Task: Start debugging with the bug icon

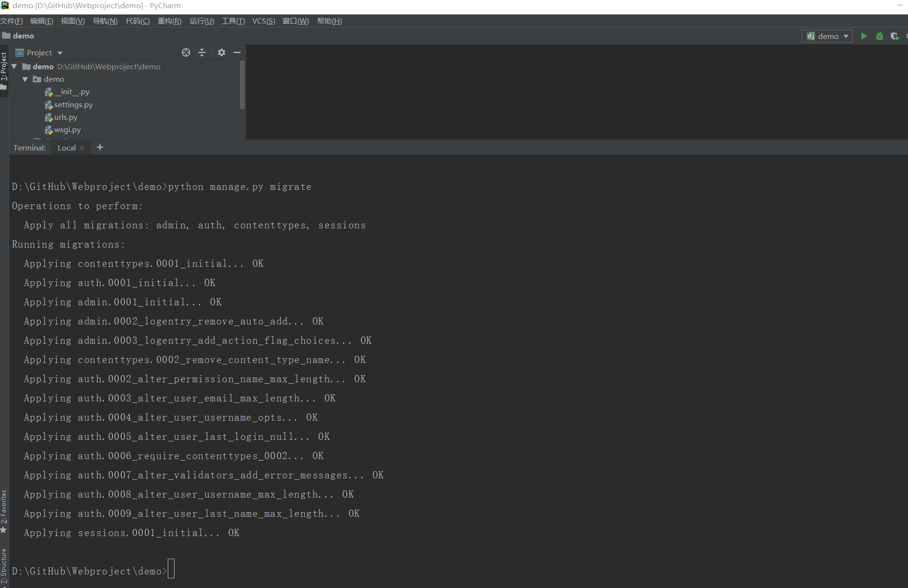Action: click(x=879, y=36)
